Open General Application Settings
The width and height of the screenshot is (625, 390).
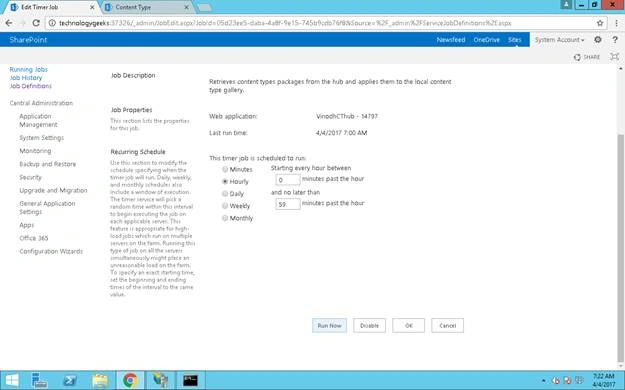pos(47,207)
